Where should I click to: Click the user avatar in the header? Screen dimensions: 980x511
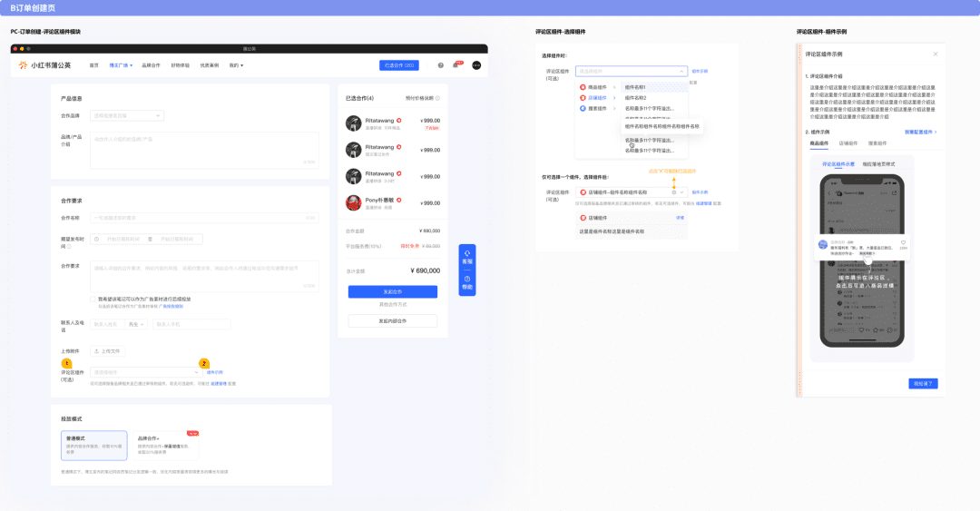(x=476, y=65)
